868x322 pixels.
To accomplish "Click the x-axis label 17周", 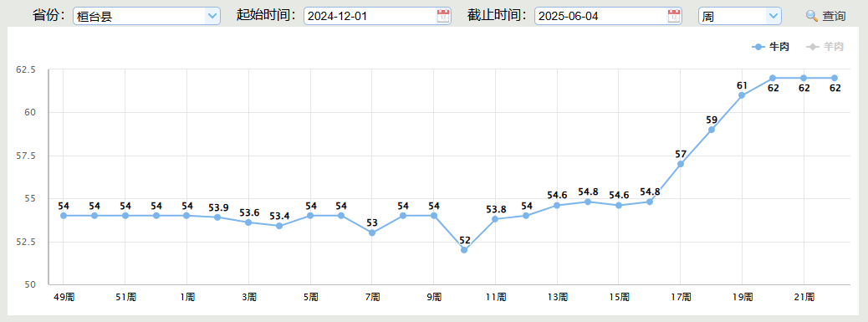I will click(681, 297).
